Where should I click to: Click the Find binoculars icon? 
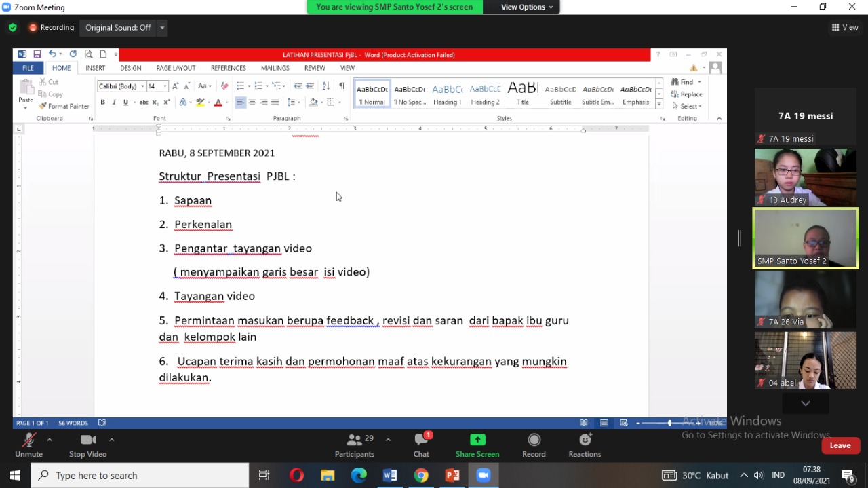[x=675, y=82]
